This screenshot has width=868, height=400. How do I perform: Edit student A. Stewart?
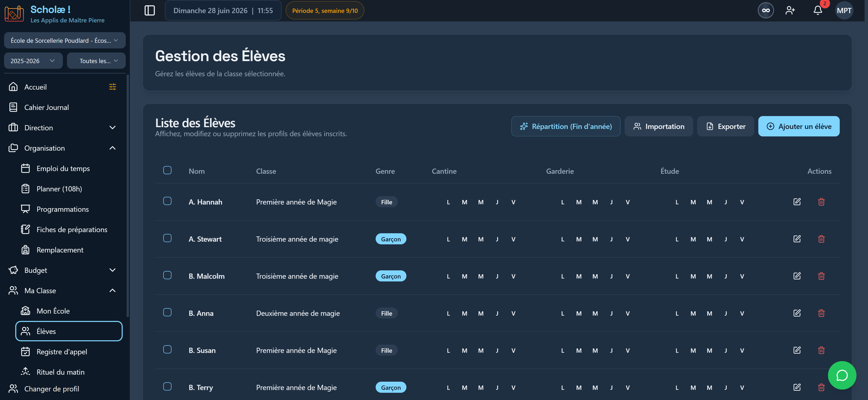pyautogui.click(x=797, y=239)
